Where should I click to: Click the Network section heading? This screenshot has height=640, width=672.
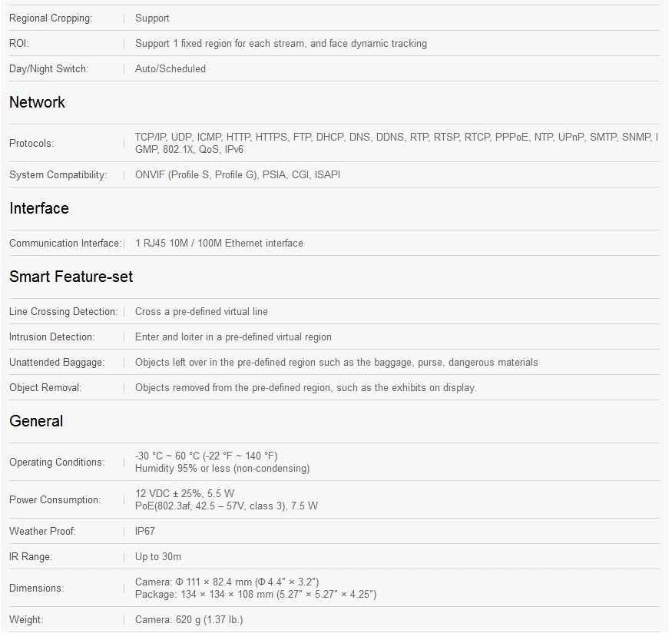click(x=37, y=102)
